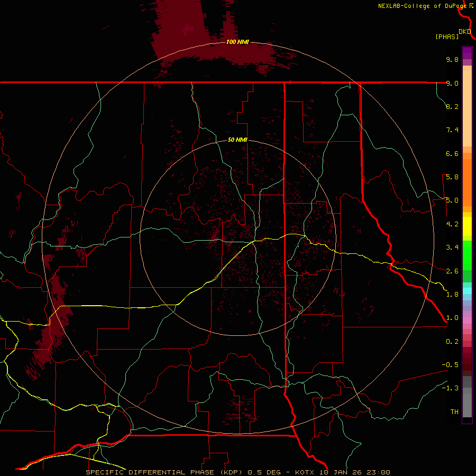
Task: Click the 1.8 scale value
Action: (x=452, y=295)
